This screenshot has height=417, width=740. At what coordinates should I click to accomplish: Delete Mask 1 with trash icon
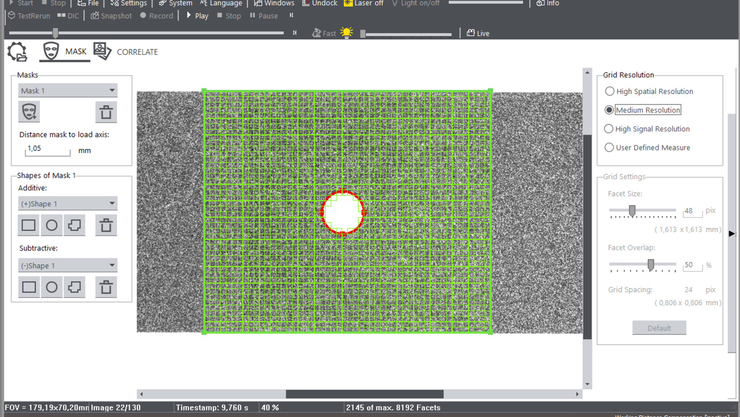pyautogui.click(x=105, y=112)
